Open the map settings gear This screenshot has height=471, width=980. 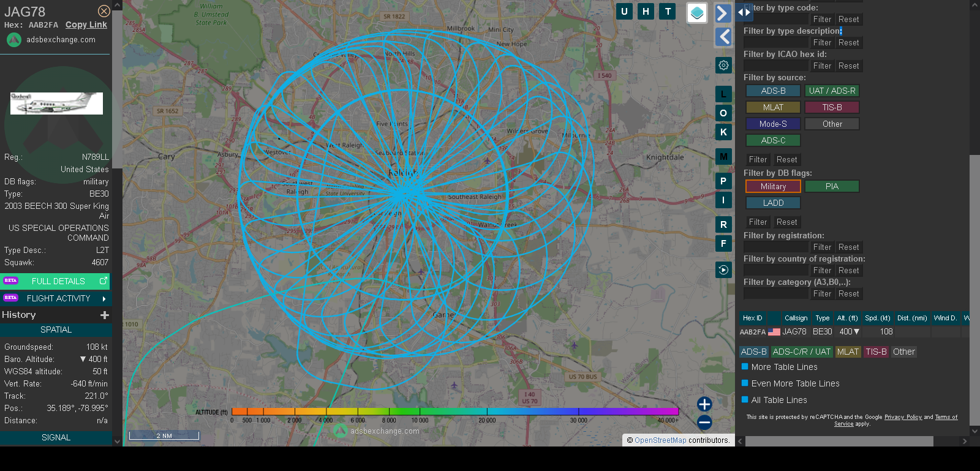click(x=724, y=65)
